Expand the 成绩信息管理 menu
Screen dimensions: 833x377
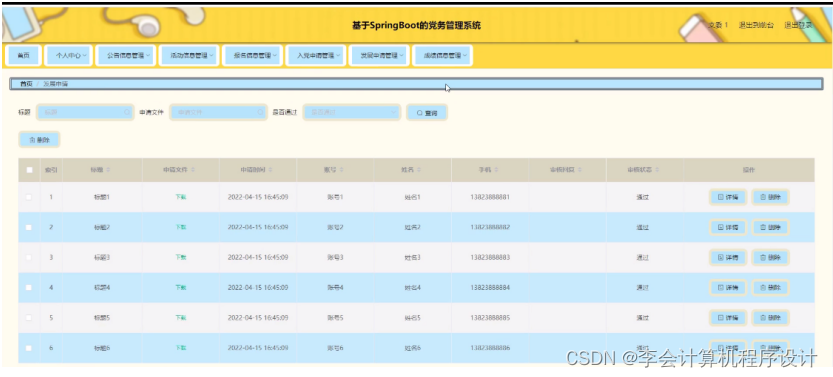click(x=442, y=55)
